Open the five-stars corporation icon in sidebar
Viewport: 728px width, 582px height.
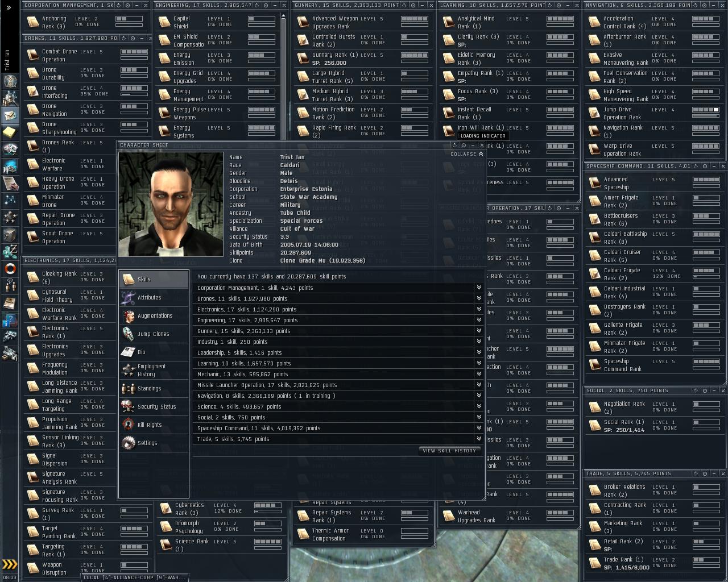[10, 217]
